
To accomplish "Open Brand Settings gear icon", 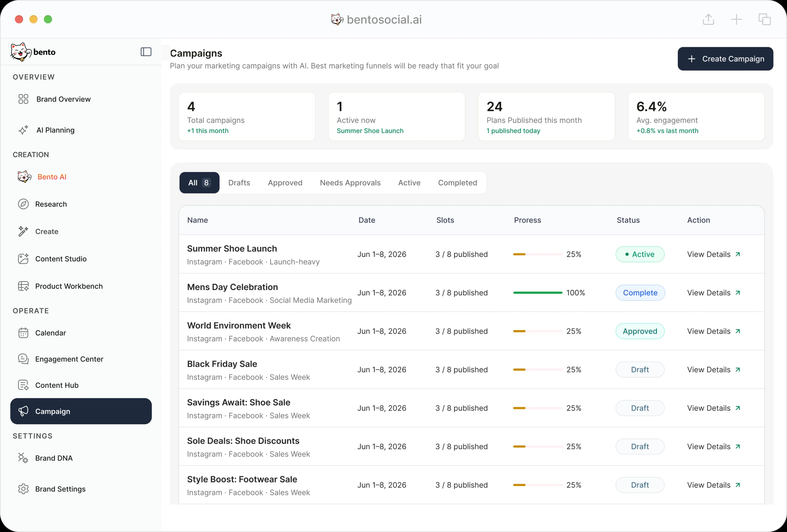I will point(23,489).
